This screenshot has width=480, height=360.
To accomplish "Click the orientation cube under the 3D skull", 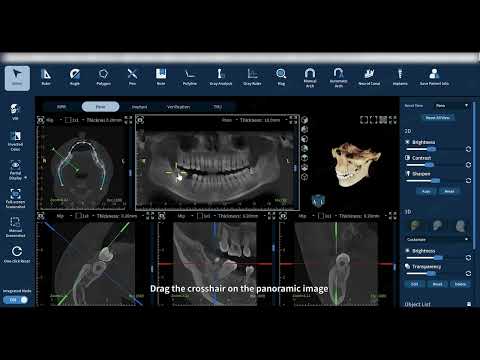I will pos(318,201).
